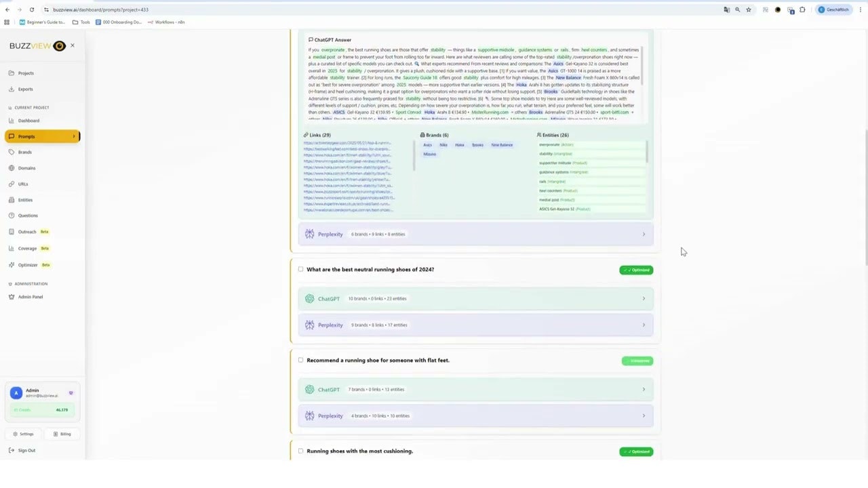The image size is (868, 488).
Task: Click the Nike brand tag
Action: [443, 145]
